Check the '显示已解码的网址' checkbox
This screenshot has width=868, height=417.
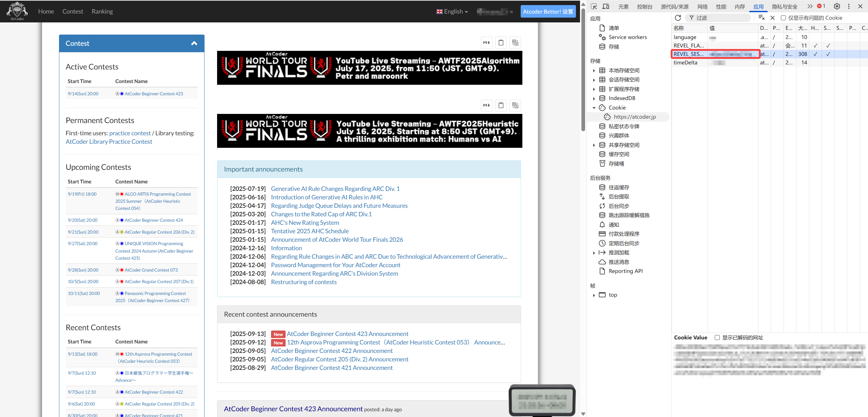(717, 338)
